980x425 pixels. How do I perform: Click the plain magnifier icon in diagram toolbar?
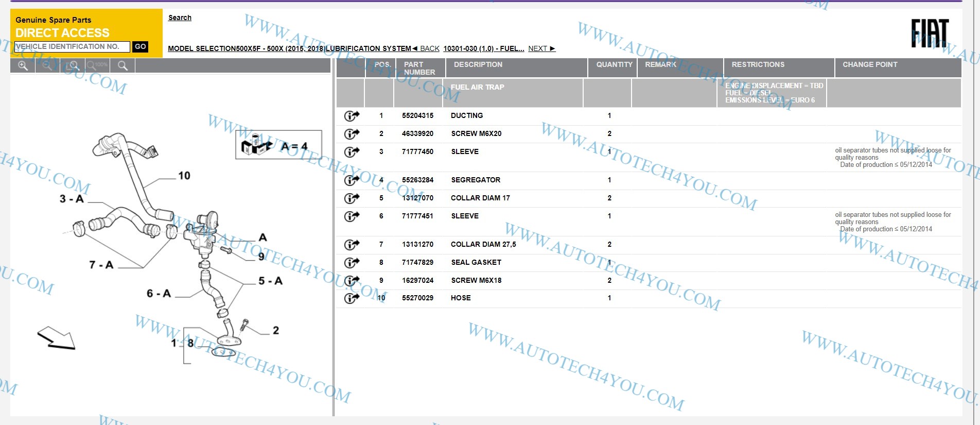(122, 65)
